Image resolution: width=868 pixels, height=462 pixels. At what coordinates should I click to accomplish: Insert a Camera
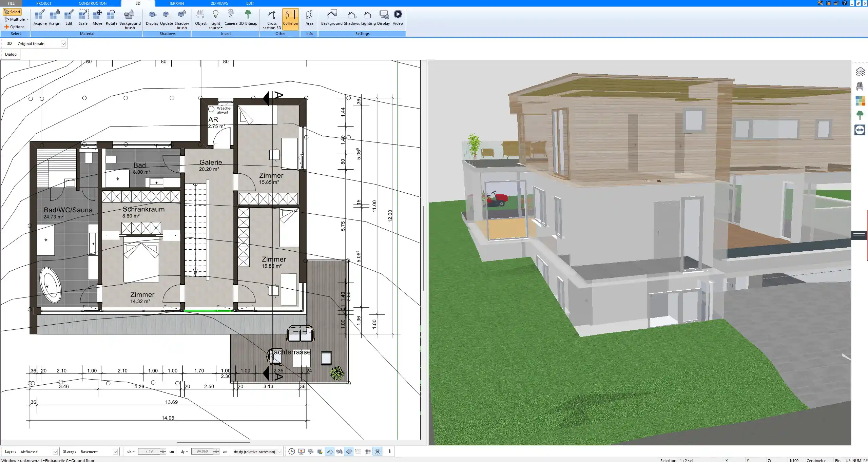click(231, 18)
